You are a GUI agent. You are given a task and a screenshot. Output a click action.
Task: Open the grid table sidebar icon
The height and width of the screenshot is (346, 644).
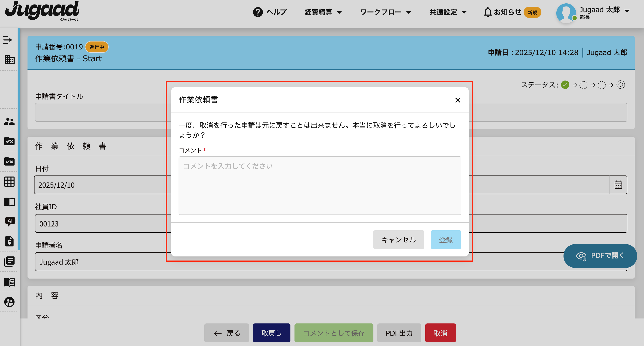[9, 182]
